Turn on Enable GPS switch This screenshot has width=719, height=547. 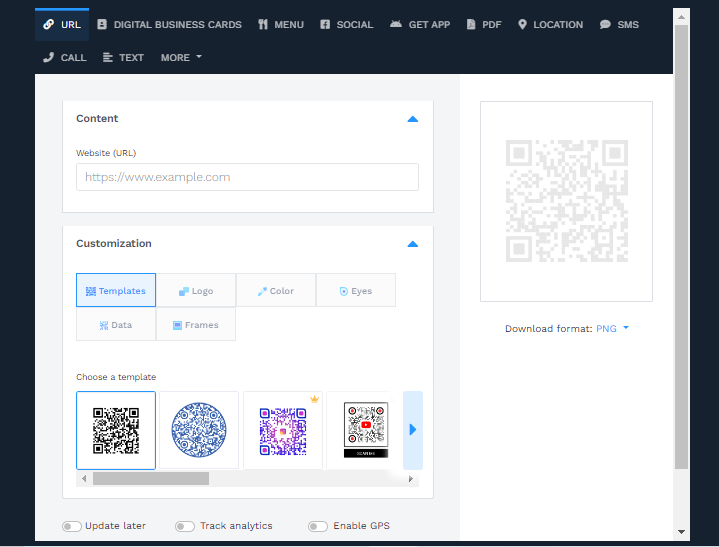[x=318, y=526]
